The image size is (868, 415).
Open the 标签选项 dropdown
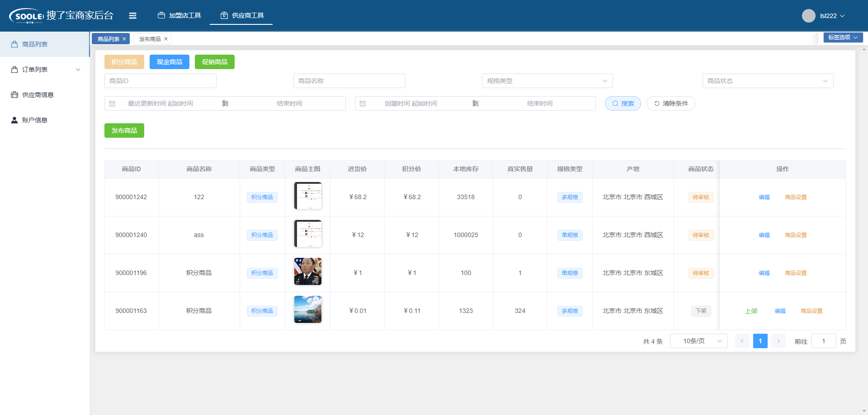point(843,37)
